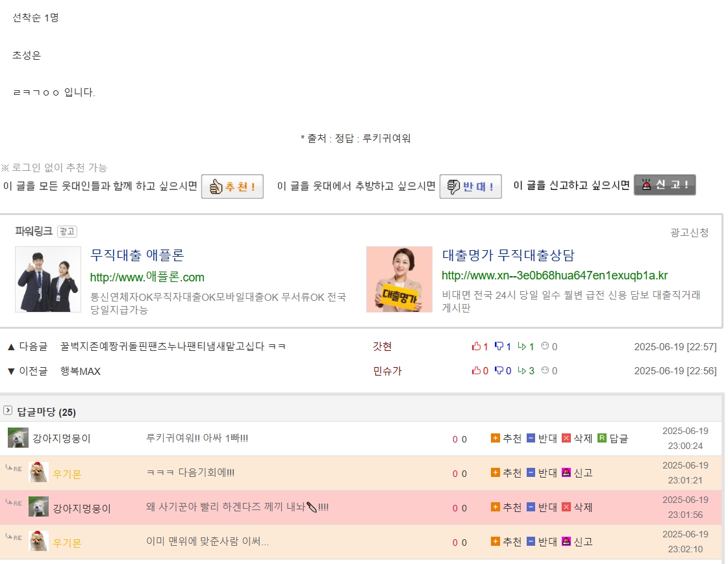The image size is (728, 564).
Task: Click the xn--3e0b68hua647en1exuqb1a.kr ad URL
Action: (555, 276)
